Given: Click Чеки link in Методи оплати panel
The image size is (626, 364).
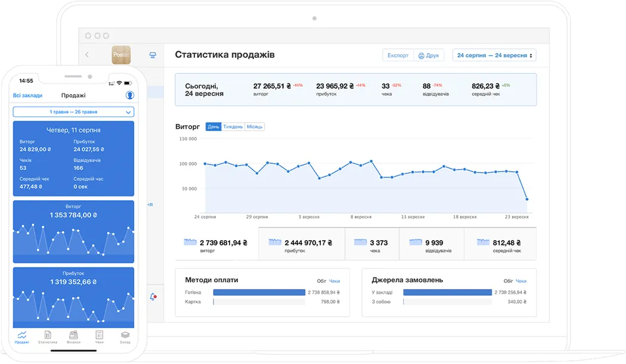Looking at the screenshot, I should (334, 281).
